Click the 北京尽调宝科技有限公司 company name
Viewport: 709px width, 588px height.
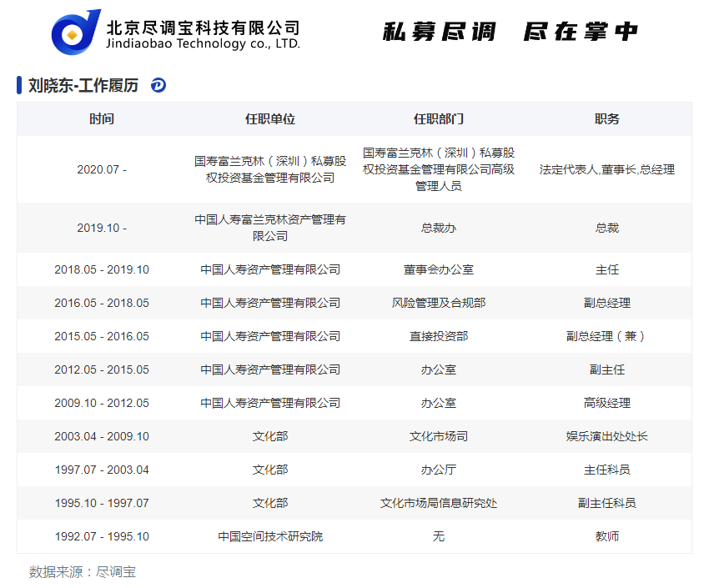tap(203, 27)
